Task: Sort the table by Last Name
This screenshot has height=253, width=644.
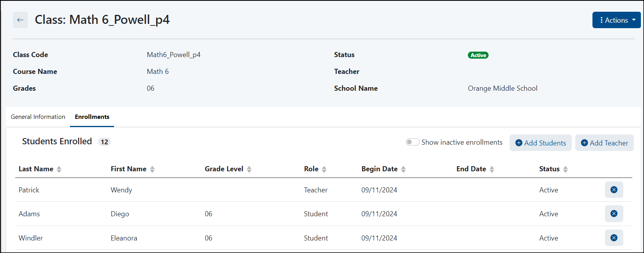Action: coord(59,169)
